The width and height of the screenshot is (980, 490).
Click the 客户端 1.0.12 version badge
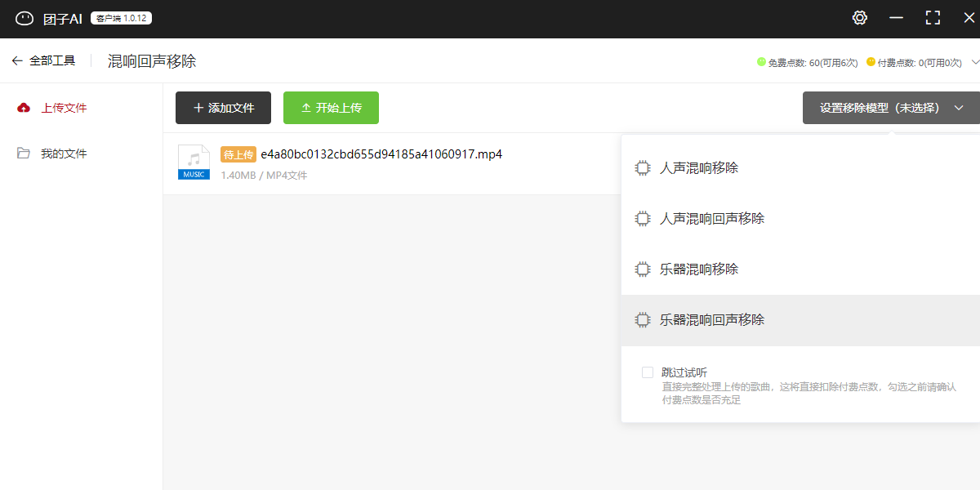(121, 18)
